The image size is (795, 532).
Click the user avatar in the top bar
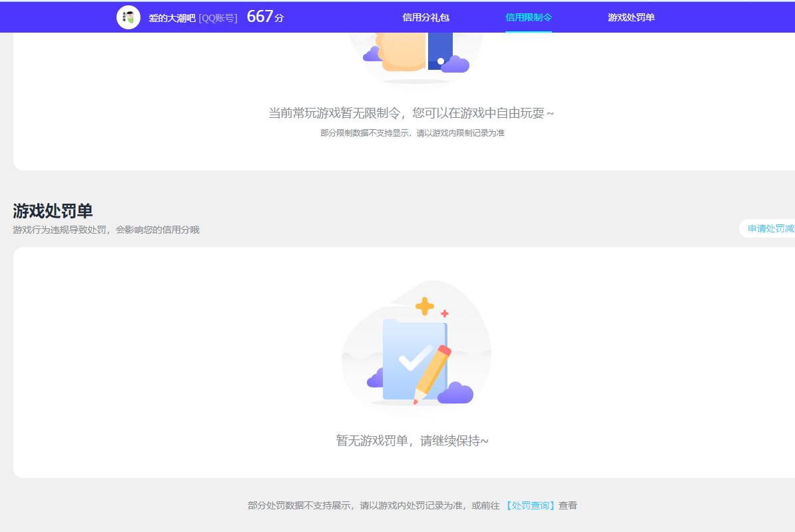[128, 17]
